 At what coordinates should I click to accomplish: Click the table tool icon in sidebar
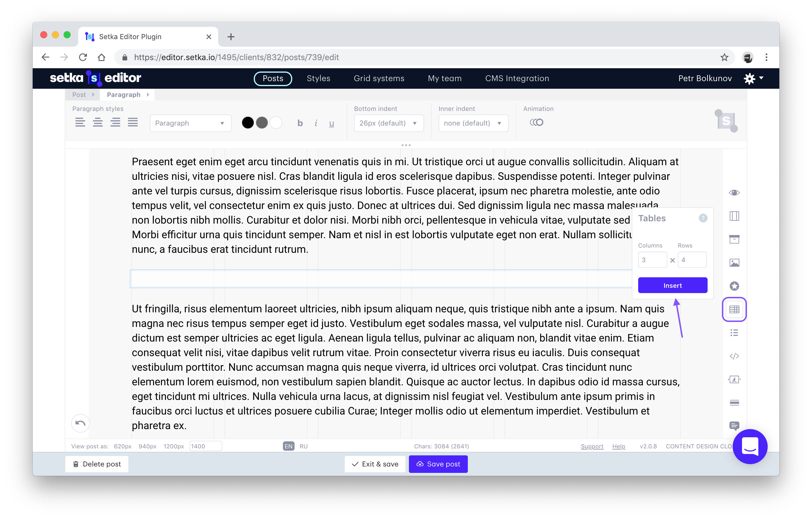[734, 309]
